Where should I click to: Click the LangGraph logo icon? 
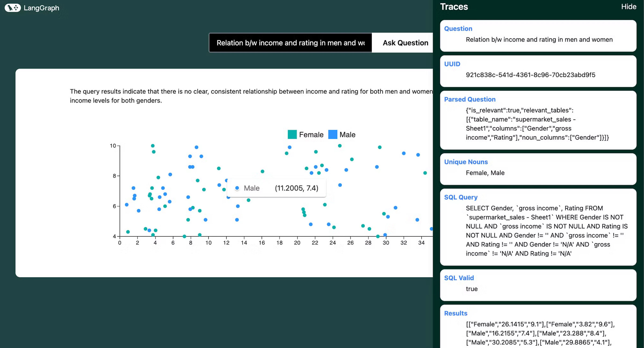[12, 8]
